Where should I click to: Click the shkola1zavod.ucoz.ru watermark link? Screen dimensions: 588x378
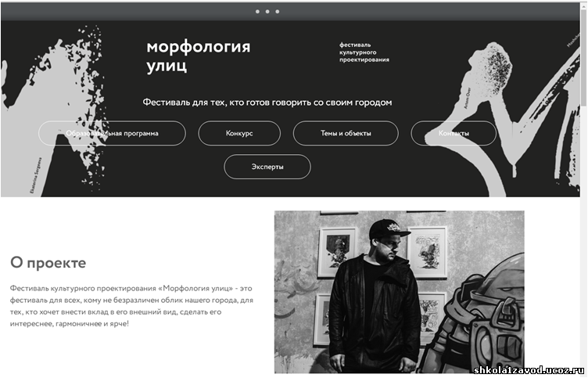coord(529,370)
